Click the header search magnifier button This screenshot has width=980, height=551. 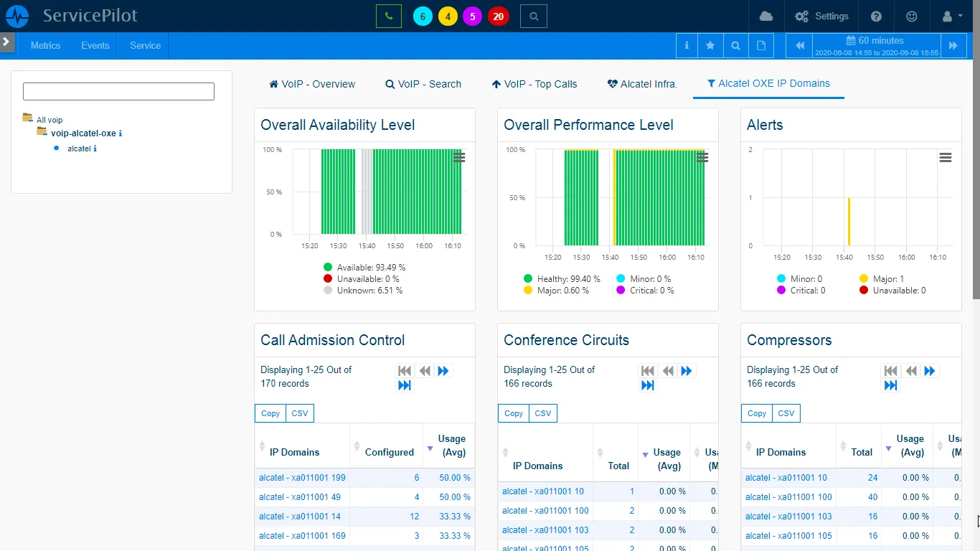point(533,16)
